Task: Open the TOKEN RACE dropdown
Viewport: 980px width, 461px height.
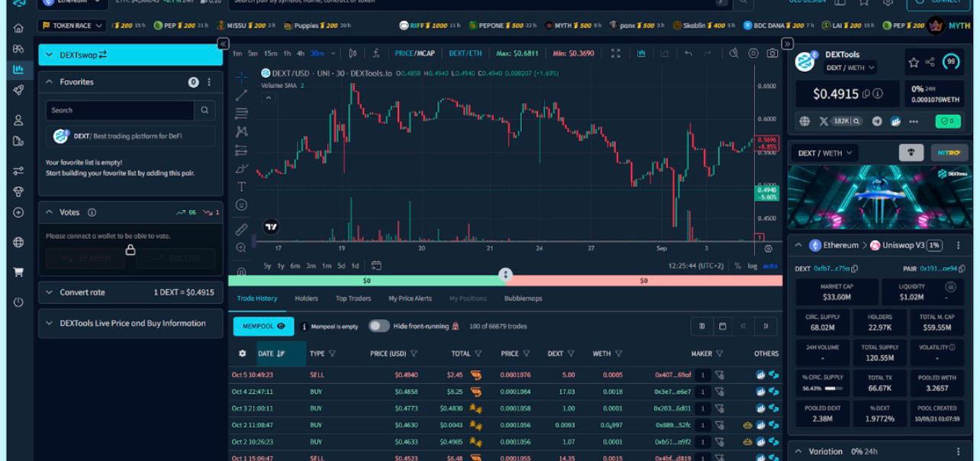Action: coord(73,25)
